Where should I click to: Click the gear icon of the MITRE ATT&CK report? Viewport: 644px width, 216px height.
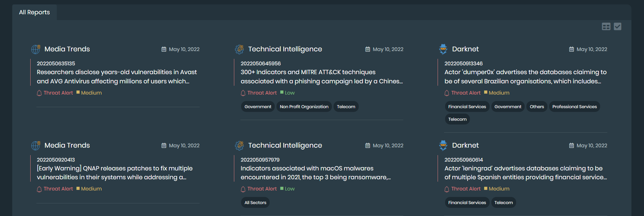[239, 49]
